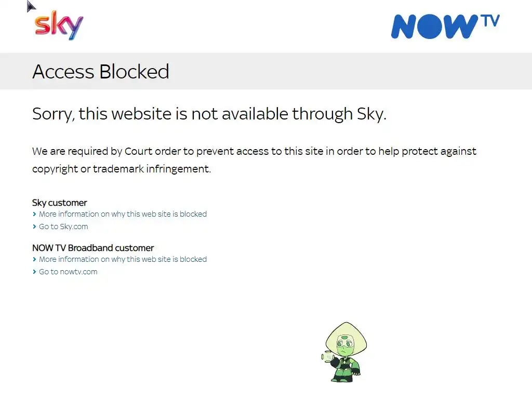Click the floating screen in Peridot's hand
The width and height of the screenshot is (532, 399).
pos(327,357)
